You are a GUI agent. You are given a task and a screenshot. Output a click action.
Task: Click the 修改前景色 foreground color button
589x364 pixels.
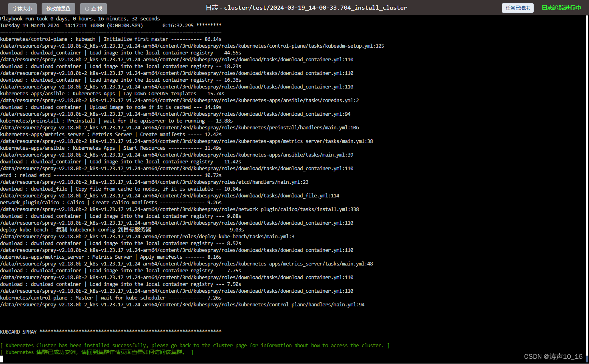point(58,8)
